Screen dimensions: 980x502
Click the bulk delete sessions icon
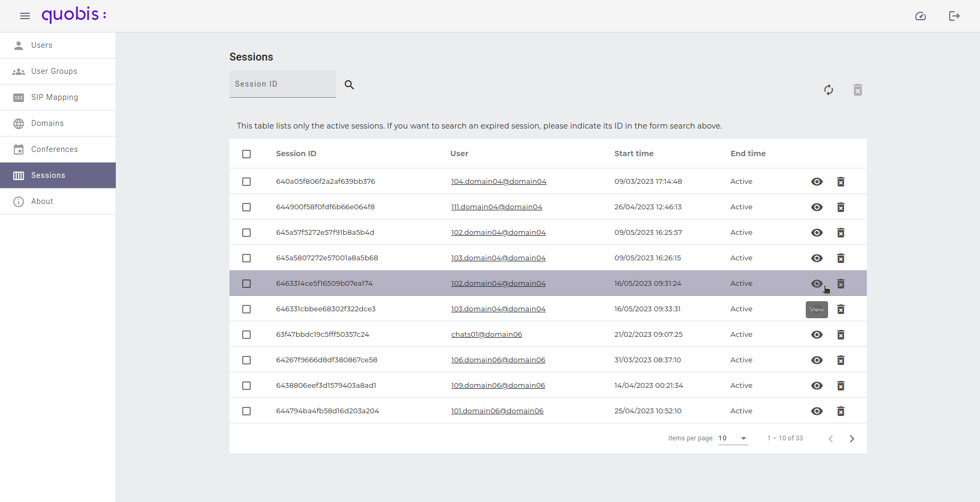point(858,90)
